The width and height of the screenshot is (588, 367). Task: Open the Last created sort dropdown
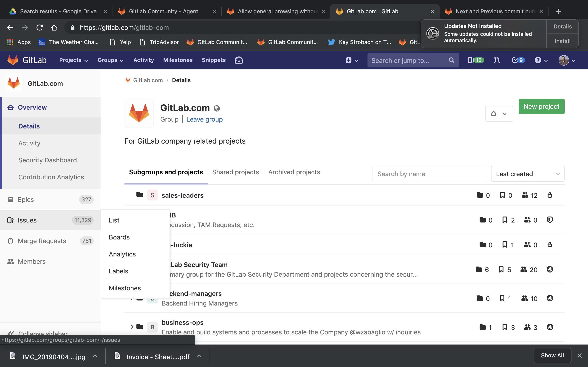(x=527, y=174)
